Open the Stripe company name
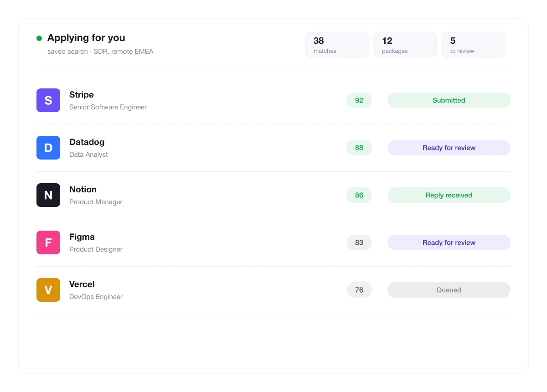 pyautogui.click(x=82, y=95)
